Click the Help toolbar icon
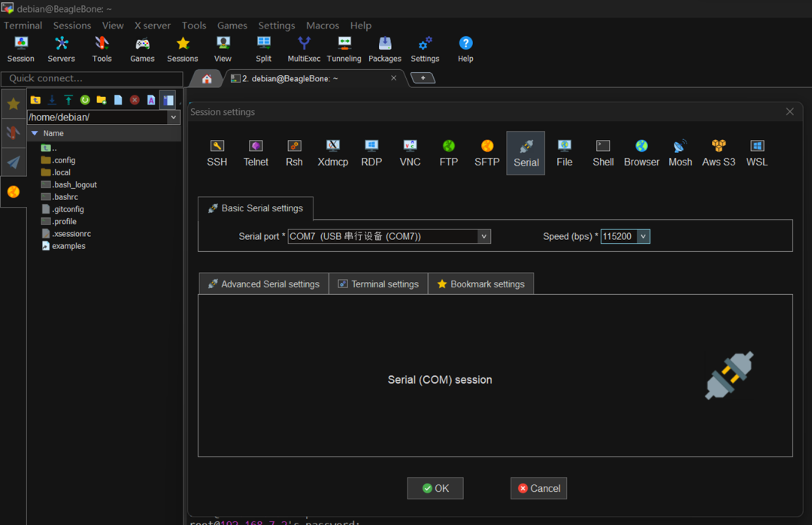 [465, 50]
